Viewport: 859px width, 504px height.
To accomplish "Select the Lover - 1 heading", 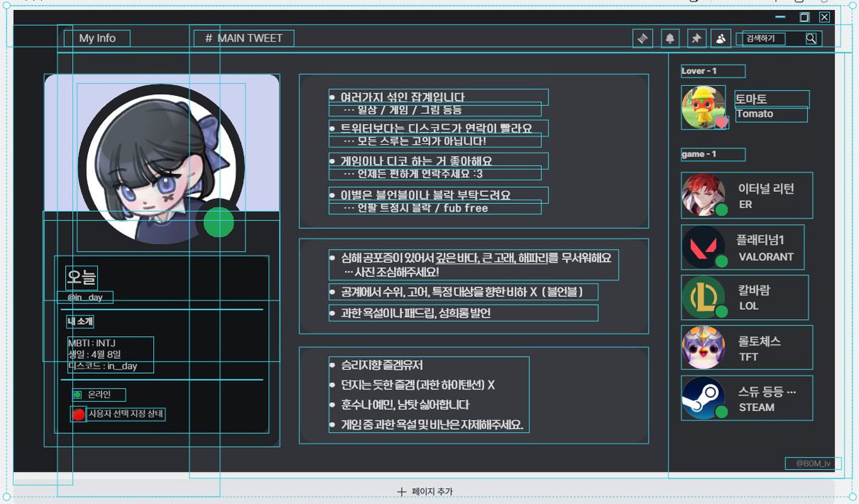I will (x=699, y=71).
